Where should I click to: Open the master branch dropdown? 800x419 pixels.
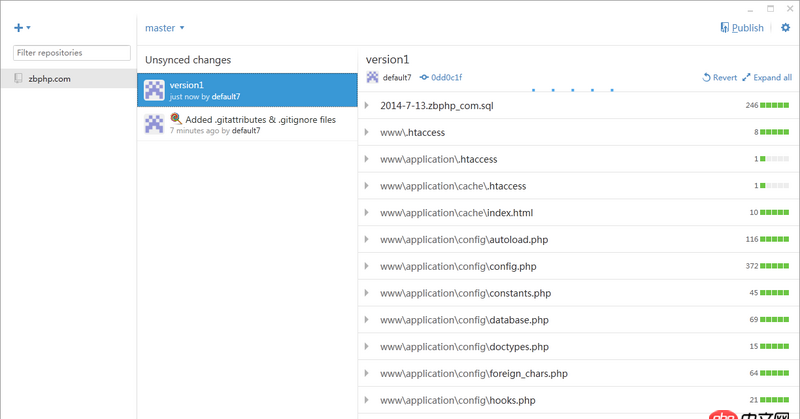point(164,28)
